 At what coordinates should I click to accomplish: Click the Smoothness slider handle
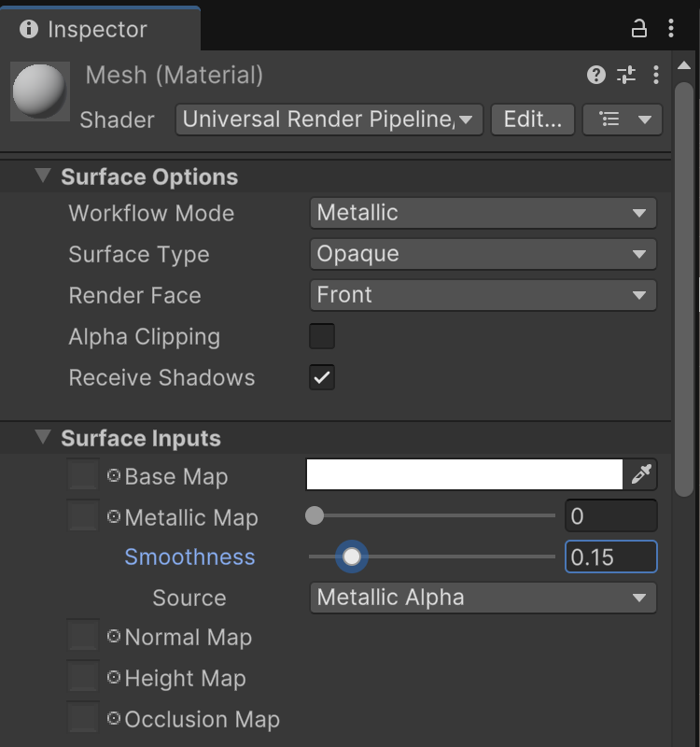(351, 557)
